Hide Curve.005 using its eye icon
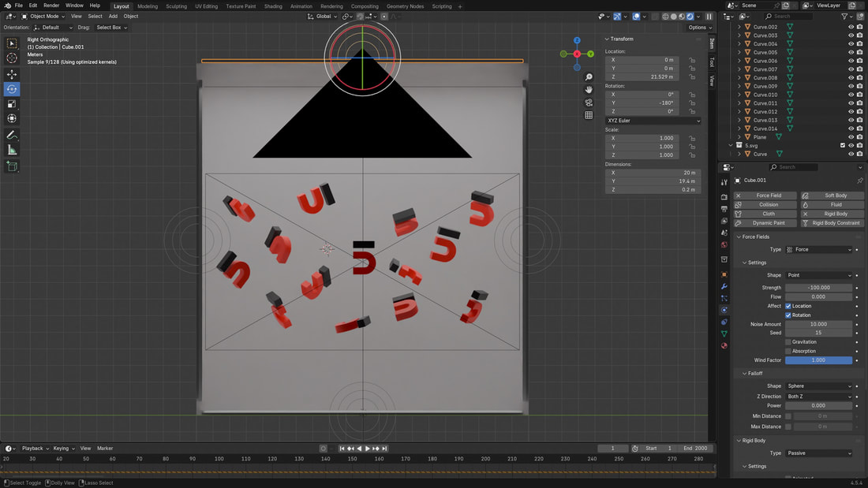Screen dimensions: 868x488 851,52
